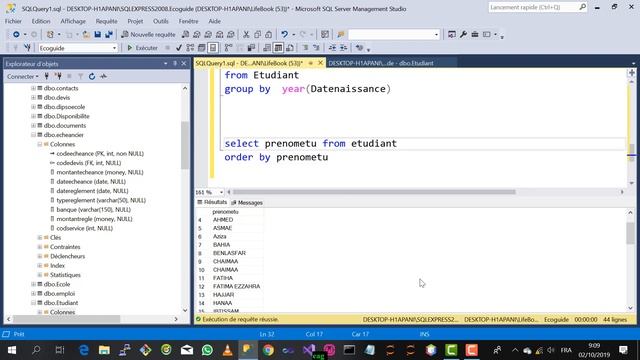Viewport: 640px width, 360px height.
Task: Select the montantecheance column
Action: [x=100, y=172]
